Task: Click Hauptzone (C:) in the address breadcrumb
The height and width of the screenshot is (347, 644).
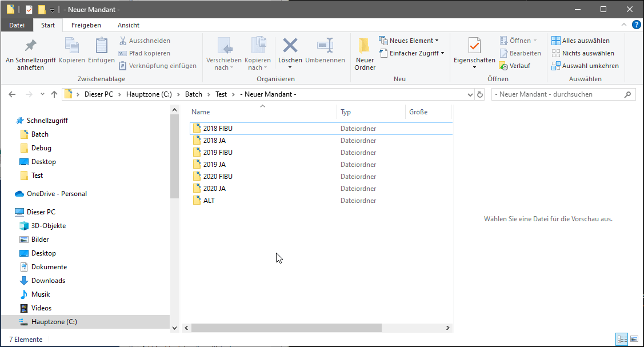Action: (x=149, y=94)
